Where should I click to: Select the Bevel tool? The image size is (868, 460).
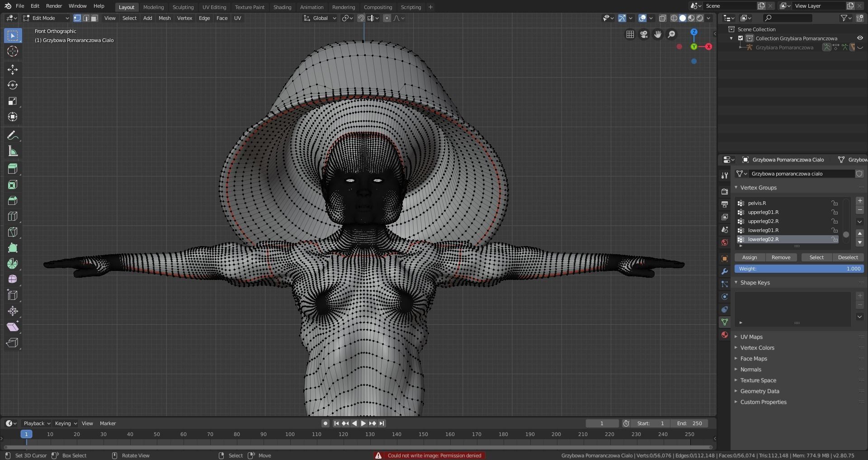[x=13, y=200]
